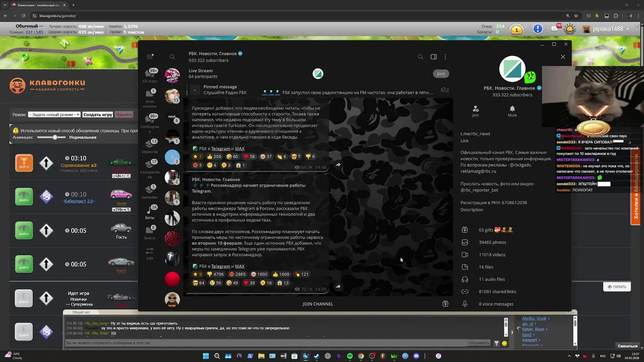Click the Klavogonki logo
The width and height of the screenshot is (644, 362).
click(x=48, y=85)
